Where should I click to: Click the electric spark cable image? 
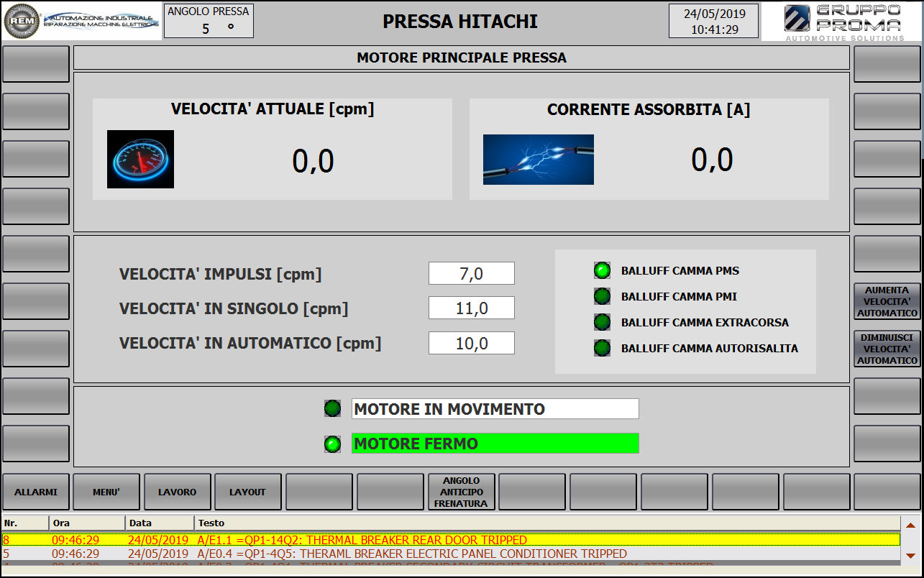[x=539, y=160]
